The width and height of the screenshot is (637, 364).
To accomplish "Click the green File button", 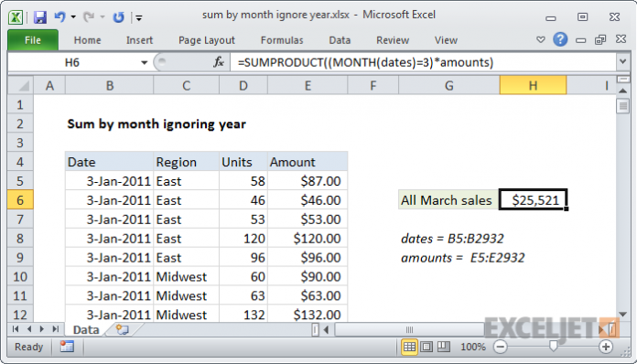I will 33,40.
